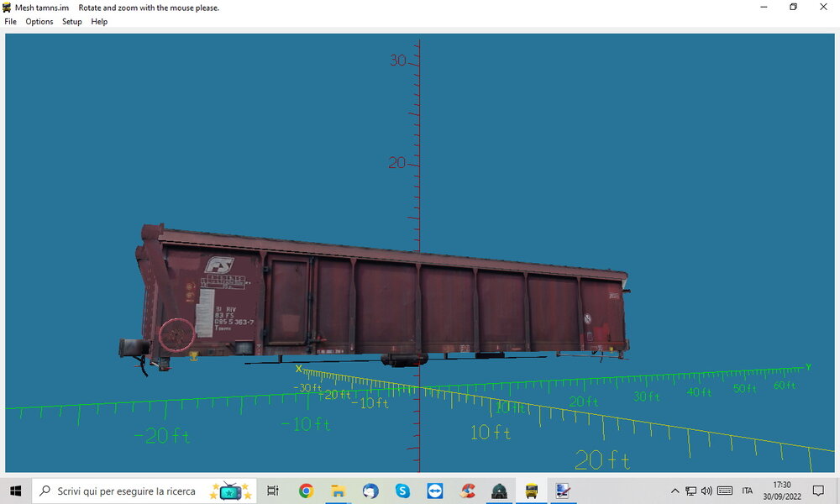Screen dimensions: 840x504
Task: Show hidden system tray icons
Action: point(675,491)
